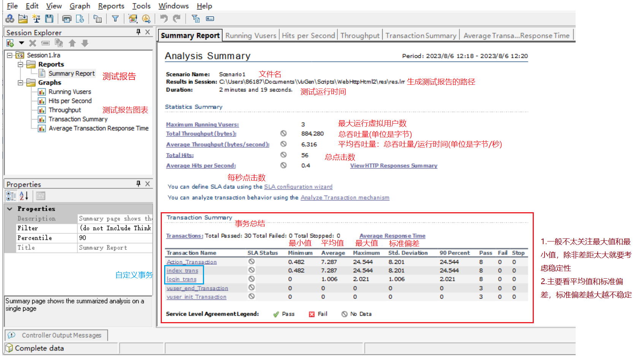Open the Controller Output Messages tab

56,335
